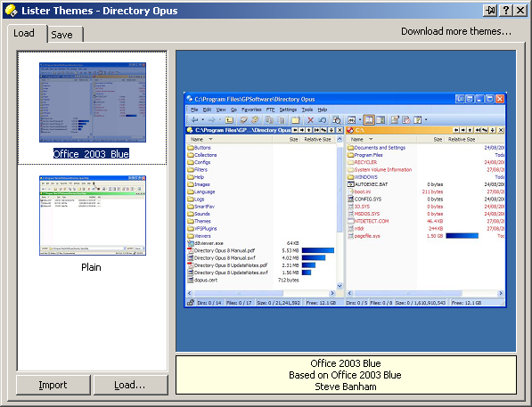Open Help icon dropdown arrow in preview toolbar
Screen dimensions: 532x407
426,119
